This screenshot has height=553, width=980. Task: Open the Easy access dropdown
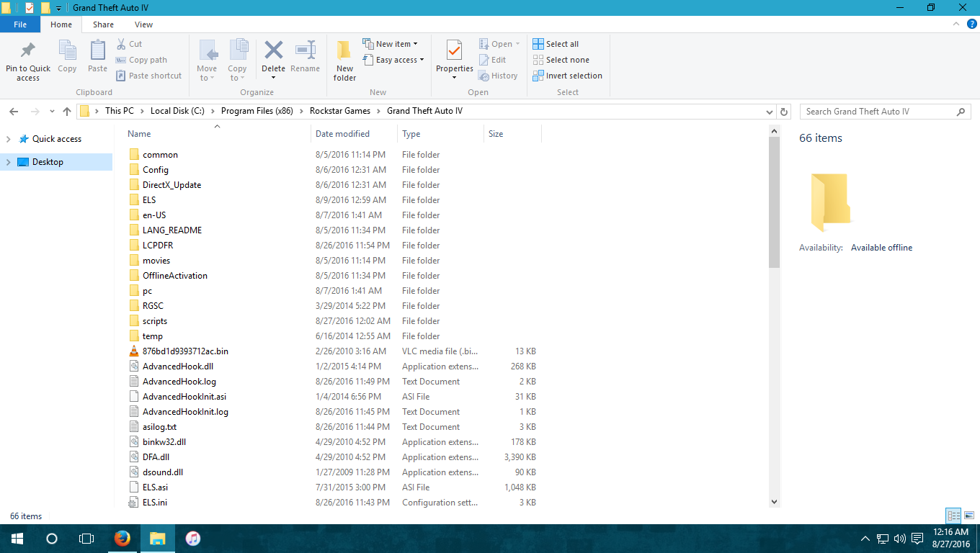[394, 60]
